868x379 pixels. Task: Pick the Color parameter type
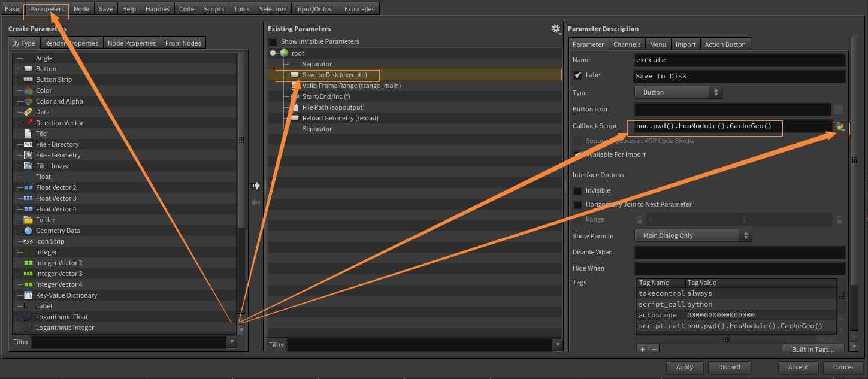point(44,90)
